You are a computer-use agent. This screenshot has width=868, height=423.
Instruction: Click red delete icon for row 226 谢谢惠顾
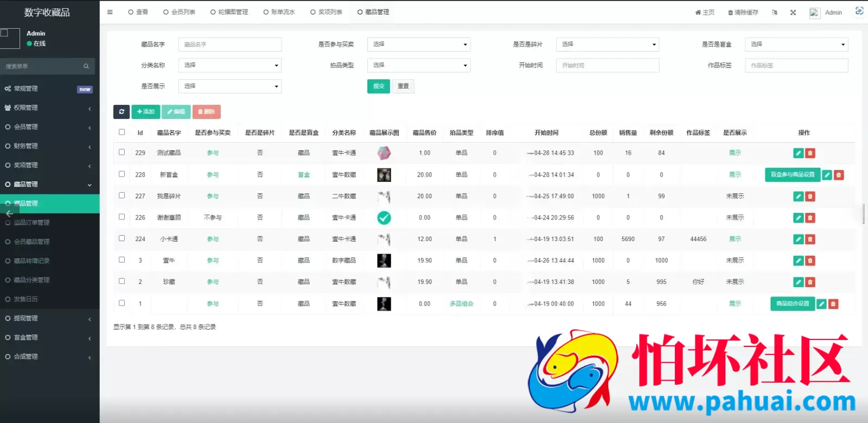coord(810,218)
